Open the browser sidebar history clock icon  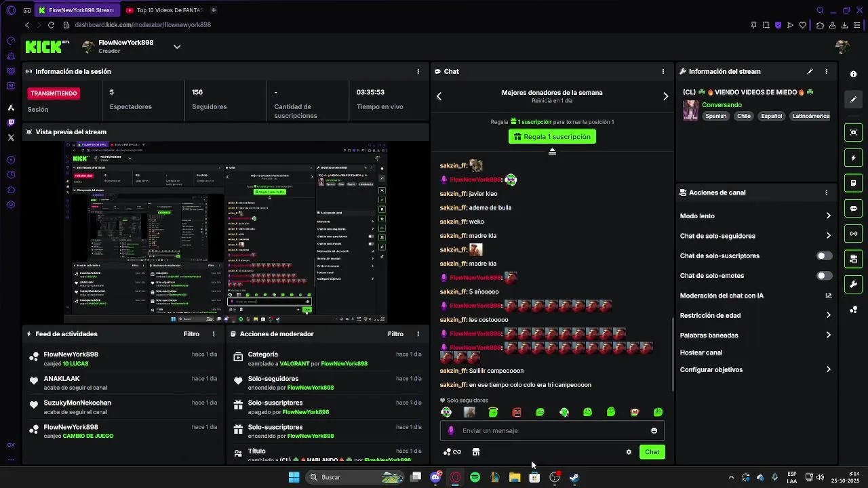11,174
